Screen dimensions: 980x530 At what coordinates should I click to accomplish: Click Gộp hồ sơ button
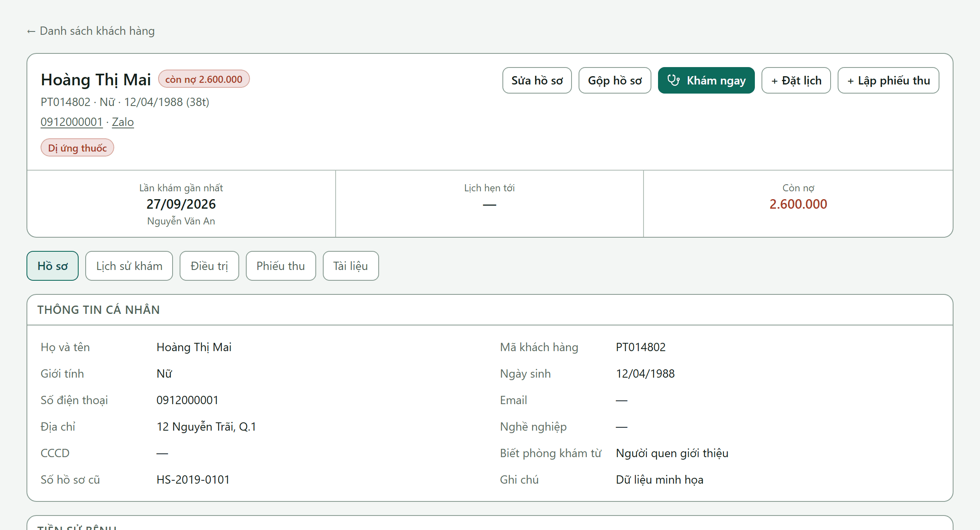(615, 80)
